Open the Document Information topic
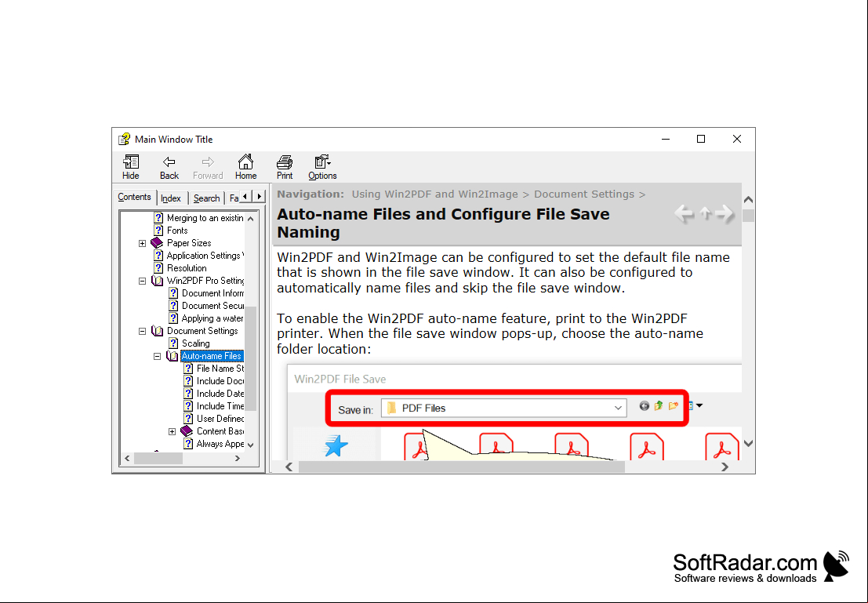Image resolution: width=868 pixels, height=603 pixels. pos(212,293)
